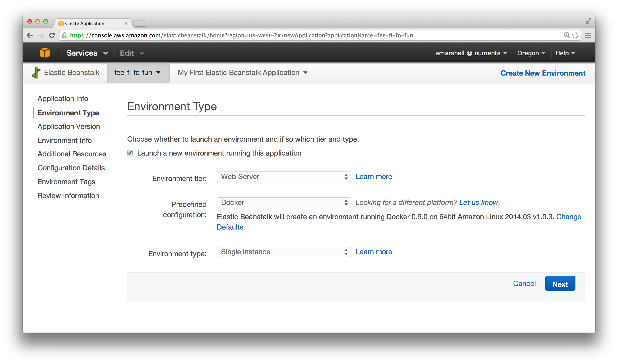Click the AWS orange cube logo
Screen dimensions: 618x364
45,53
